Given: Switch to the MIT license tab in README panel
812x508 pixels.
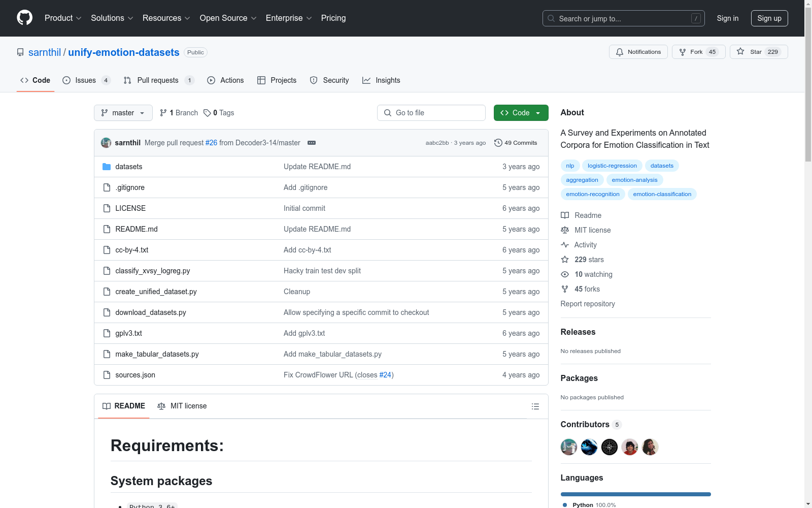Looking at the screenshot, I should (x=182, y=406).
